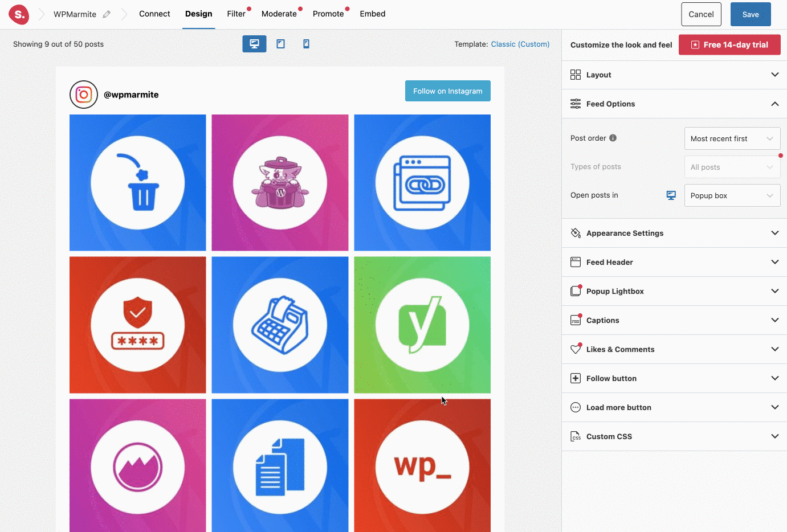
Task: Expand the Custom CSS chevron
Action: [775, 436]
